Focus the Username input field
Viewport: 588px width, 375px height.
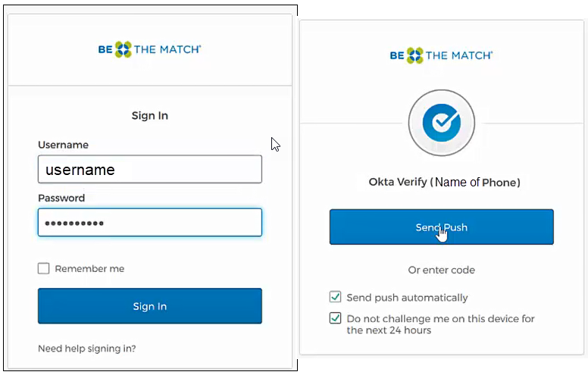click(x=150, y=170)
